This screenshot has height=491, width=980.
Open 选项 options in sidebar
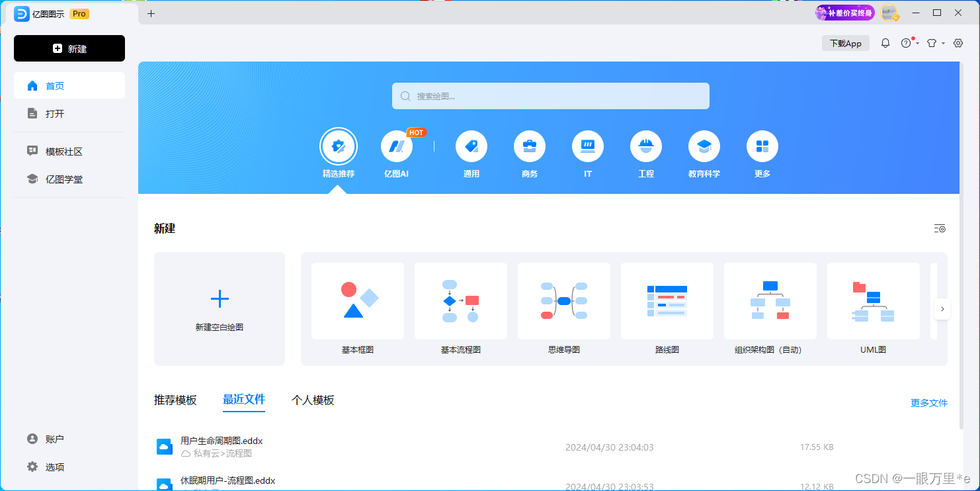click(x=69, y=467)
